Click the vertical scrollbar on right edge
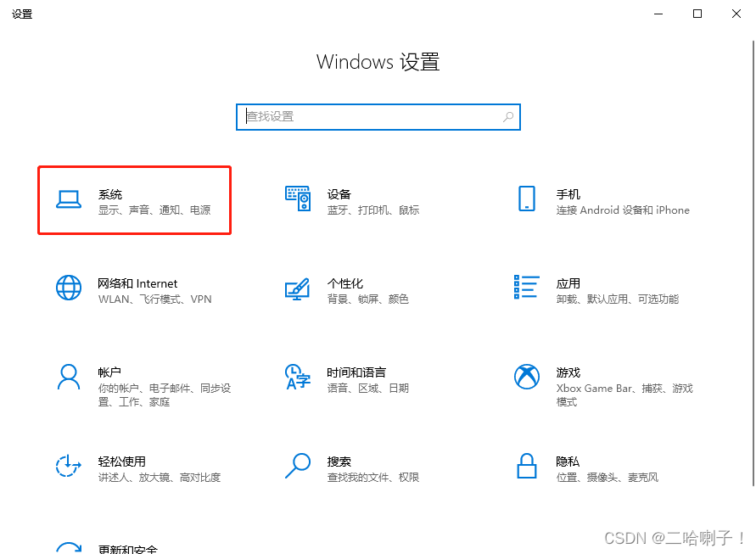This screenshot has height=554, width=756. [753, 263]
